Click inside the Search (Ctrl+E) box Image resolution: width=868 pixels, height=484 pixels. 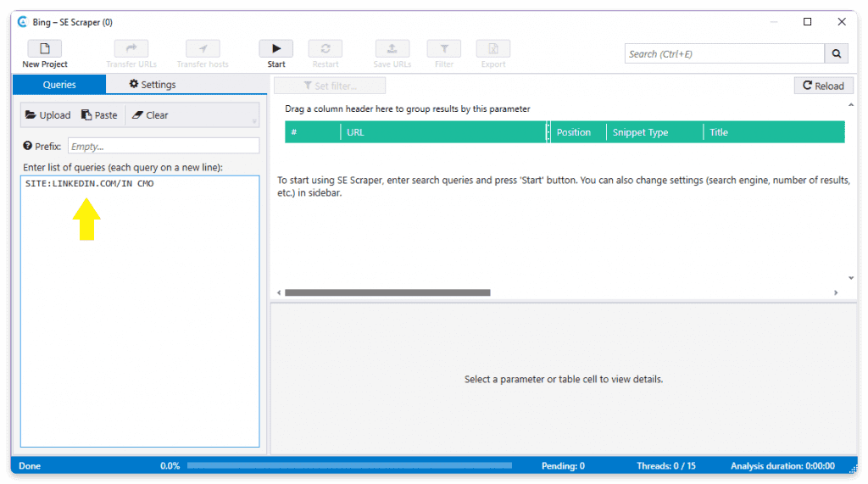click(724, 53)
